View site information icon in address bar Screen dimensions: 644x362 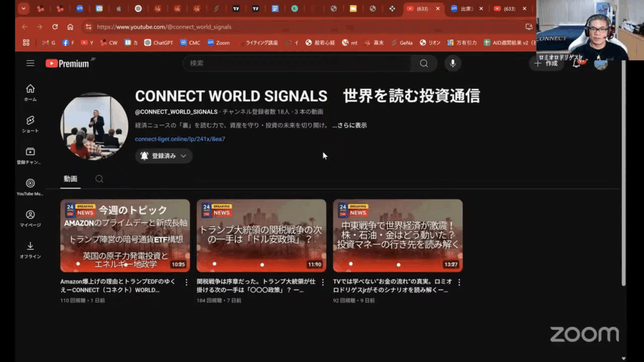click(x=88, y=26)
